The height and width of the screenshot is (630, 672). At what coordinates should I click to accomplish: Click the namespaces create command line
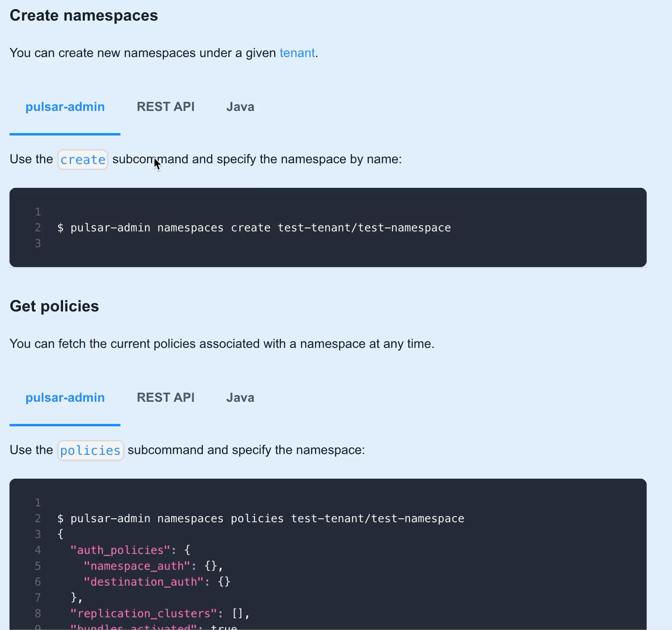[x=254, y=228]
